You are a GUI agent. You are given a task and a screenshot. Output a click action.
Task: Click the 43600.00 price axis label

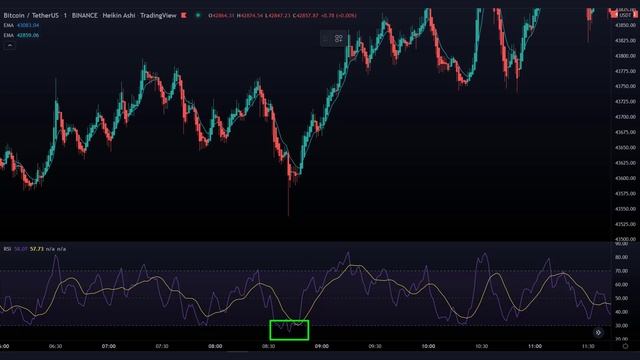point(625,178)
